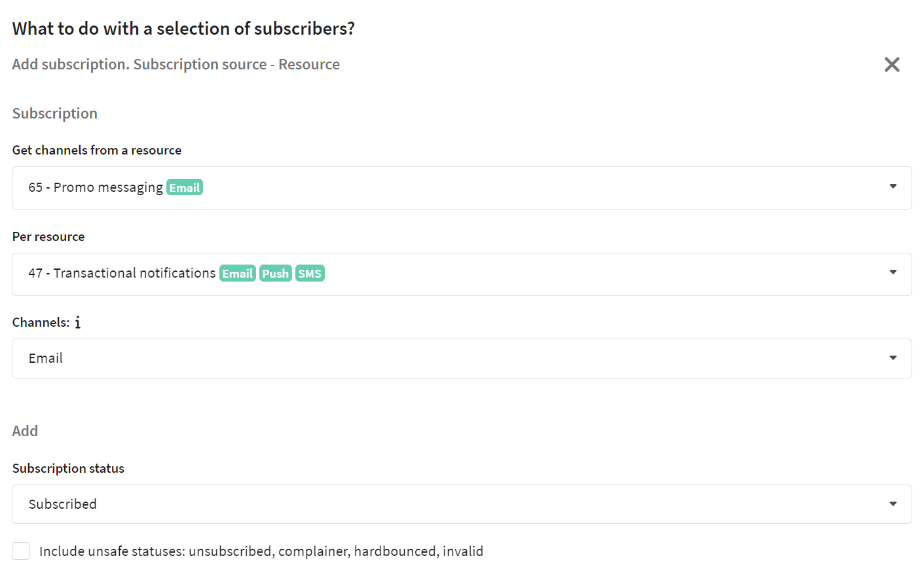Expand the Per resource dropdown arrow
This screenshot has width=924, height=573.
tap(893, 272)
